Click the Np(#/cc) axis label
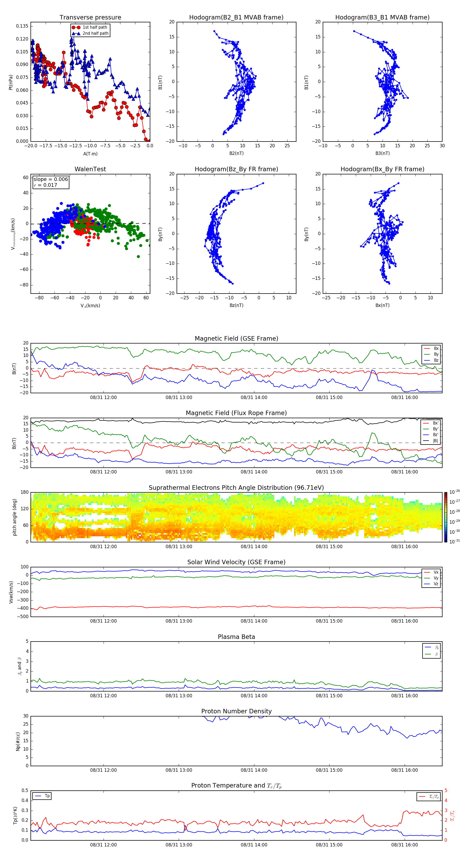The image size is (473, 868). pos(18,741)
